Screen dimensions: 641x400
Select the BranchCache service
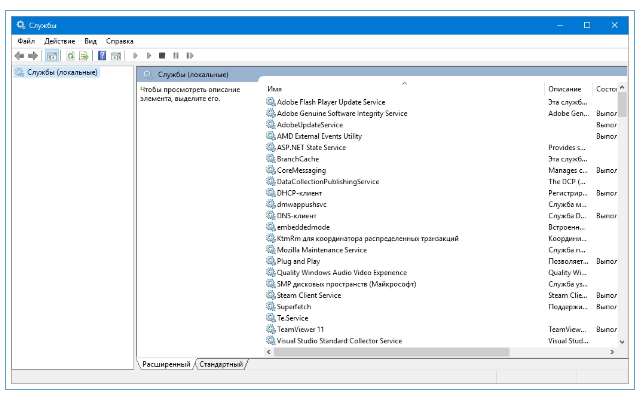(298, 159)
